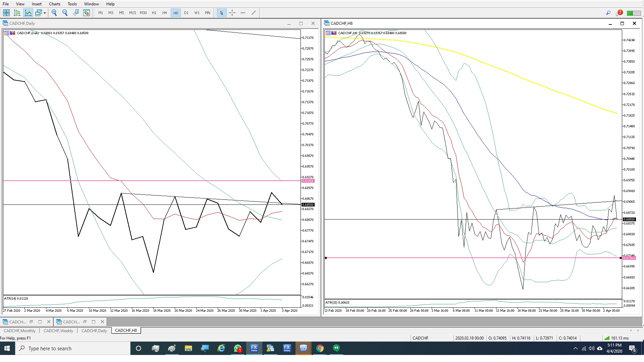Viewport: 644px width, 362px height.
Task: Switch to the CADCHF,H8 tab
Action: [x=126, y=330]
